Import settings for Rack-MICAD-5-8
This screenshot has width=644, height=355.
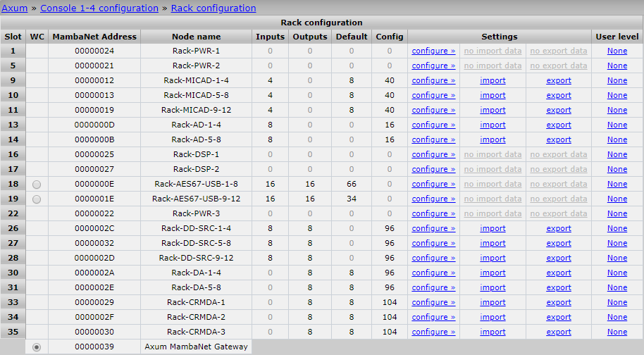pyautogui.click(x=493, y=95)
